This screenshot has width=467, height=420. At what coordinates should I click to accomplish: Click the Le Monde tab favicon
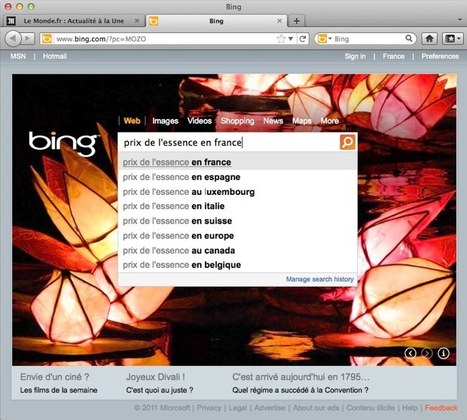coord(11,21)
